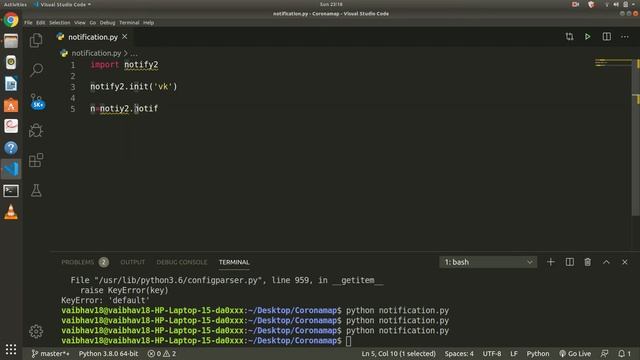Close the terminal panel

[x=624, y=262]
